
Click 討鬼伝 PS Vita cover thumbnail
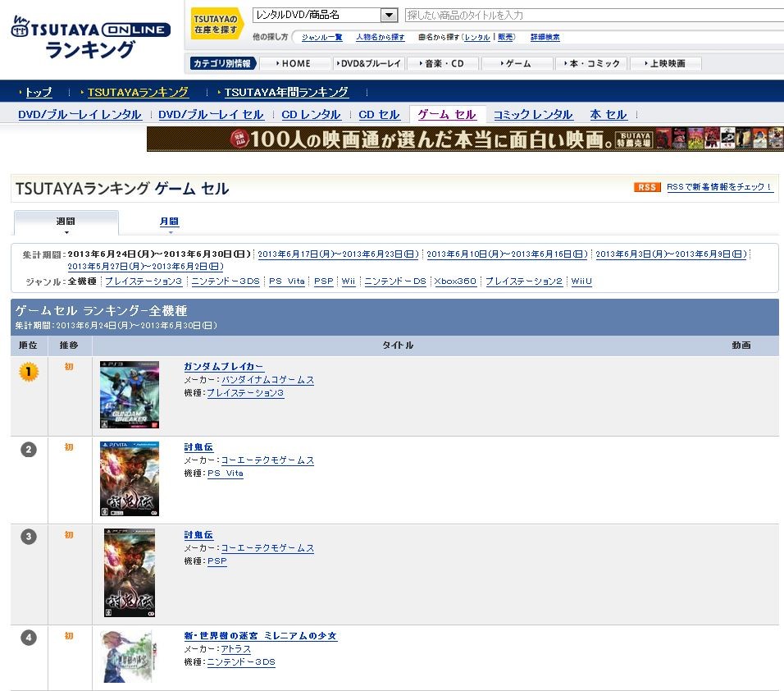(x=130, y=478)
